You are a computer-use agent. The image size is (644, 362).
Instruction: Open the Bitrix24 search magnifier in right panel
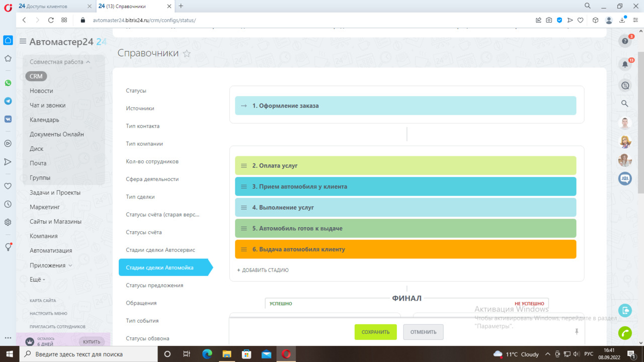coord(625,104)
